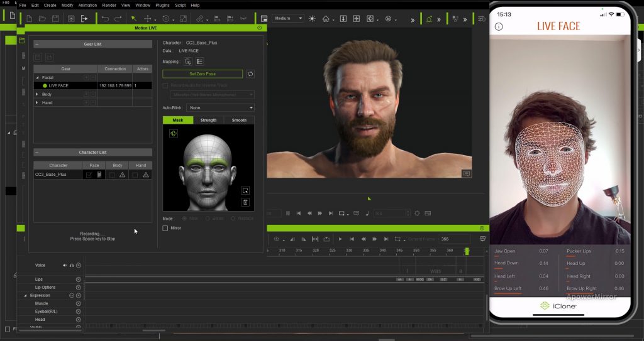The width and height of the screenshot is (644, 341).
Task: Select the Rotate tool circular icon
Action: pyautogui.click(x=166, y=18)
